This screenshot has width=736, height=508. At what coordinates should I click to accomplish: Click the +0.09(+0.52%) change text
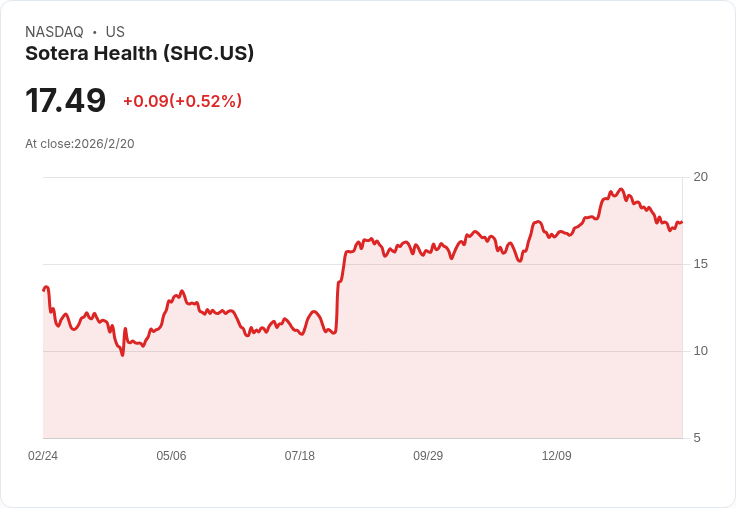(x=182, y=101)
